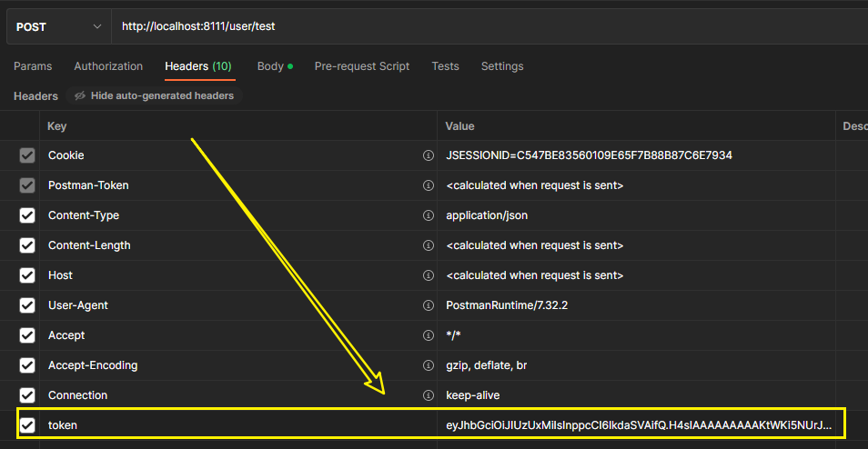The width and height of the screenshot is (868, 449).
Task: Open the Authorization tab
Action: [x=108, y=66]
